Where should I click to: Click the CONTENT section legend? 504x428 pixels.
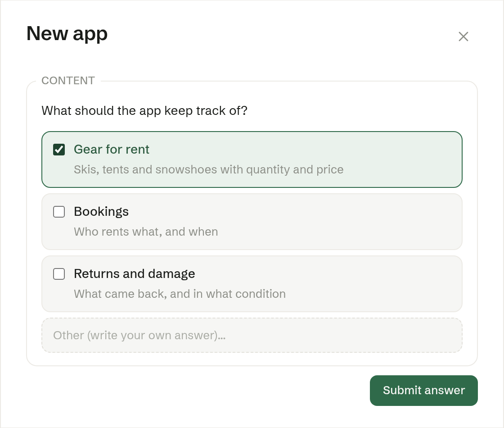tap(68, 81)
